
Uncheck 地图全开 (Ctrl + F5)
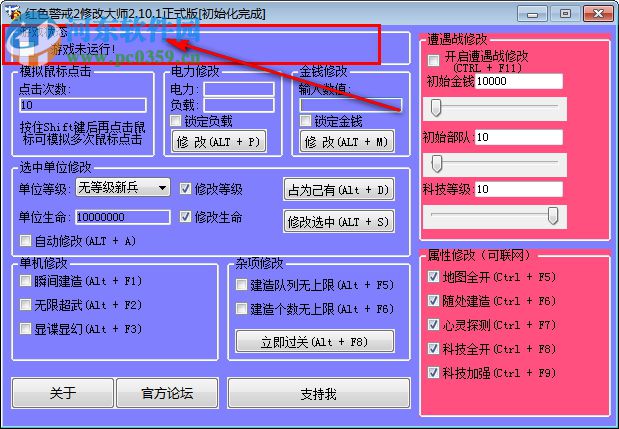[x=433, y=277]
